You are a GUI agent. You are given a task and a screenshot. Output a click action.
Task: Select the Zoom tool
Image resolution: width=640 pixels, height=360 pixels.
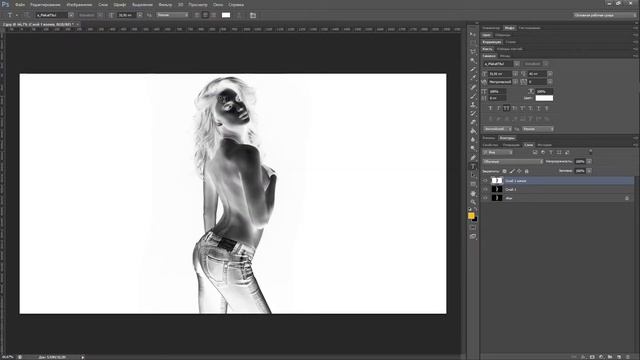[473, 202]
